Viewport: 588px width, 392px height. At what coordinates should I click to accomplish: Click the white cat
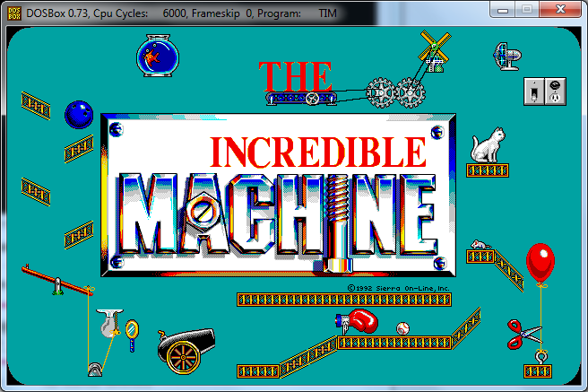point(488,145)
